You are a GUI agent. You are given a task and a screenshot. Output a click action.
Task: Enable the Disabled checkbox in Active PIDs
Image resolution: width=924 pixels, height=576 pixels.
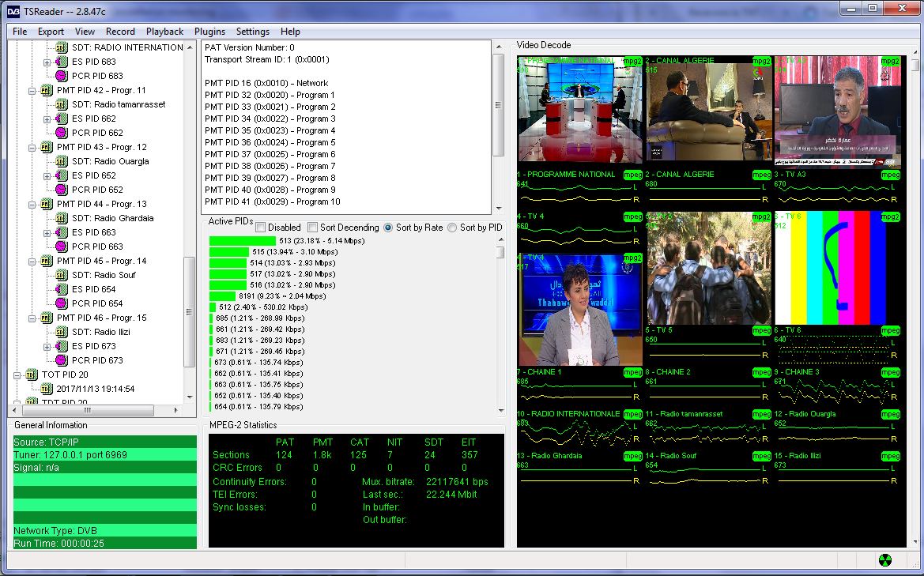point(260,228)
